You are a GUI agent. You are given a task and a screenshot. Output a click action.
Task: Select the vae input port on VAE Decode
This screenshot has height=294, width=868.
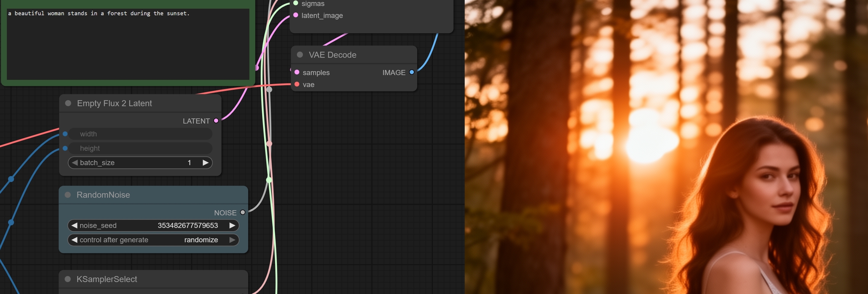click(297, 84)
